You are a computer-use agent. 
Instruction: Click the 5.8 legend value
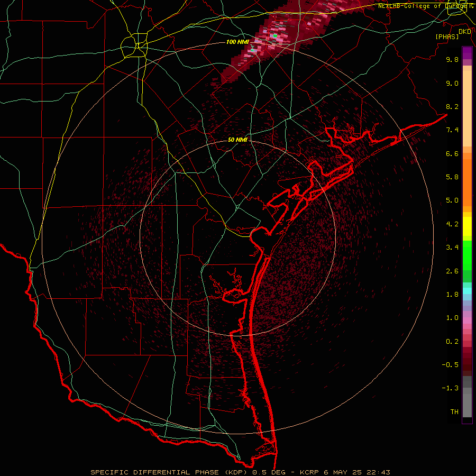coord(452,177)
